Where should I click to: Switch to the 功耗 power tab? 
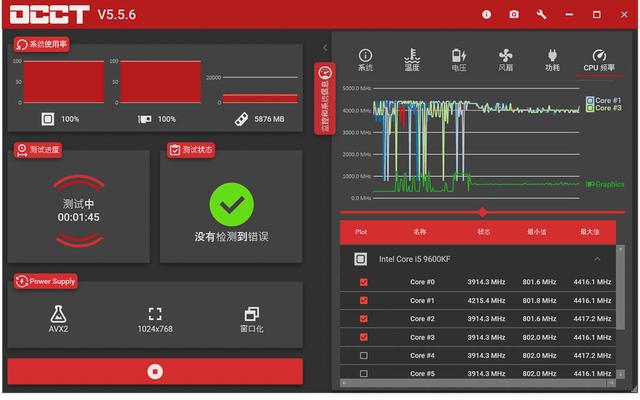coord(552,60)
